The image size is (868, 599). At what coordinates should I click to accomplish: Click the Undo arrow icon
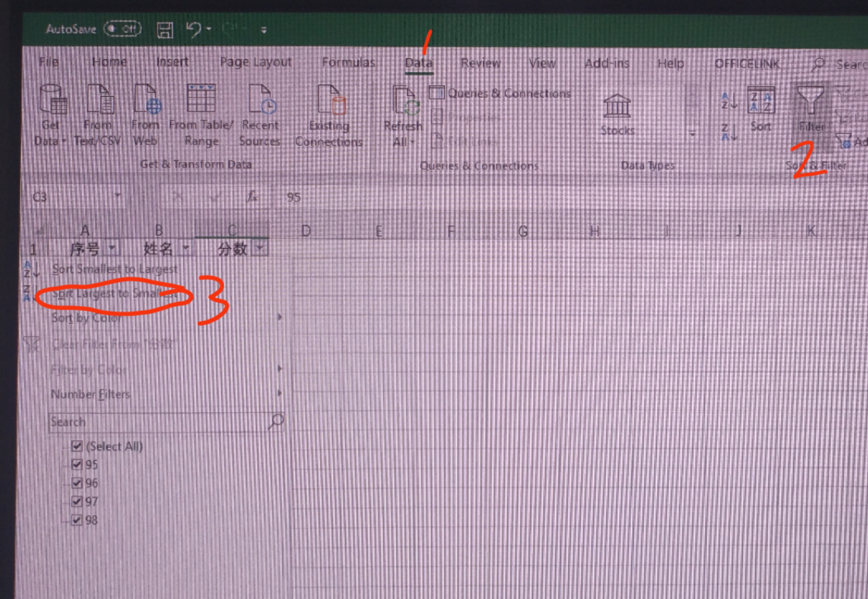pyautogui.click(x=194, y=29)
